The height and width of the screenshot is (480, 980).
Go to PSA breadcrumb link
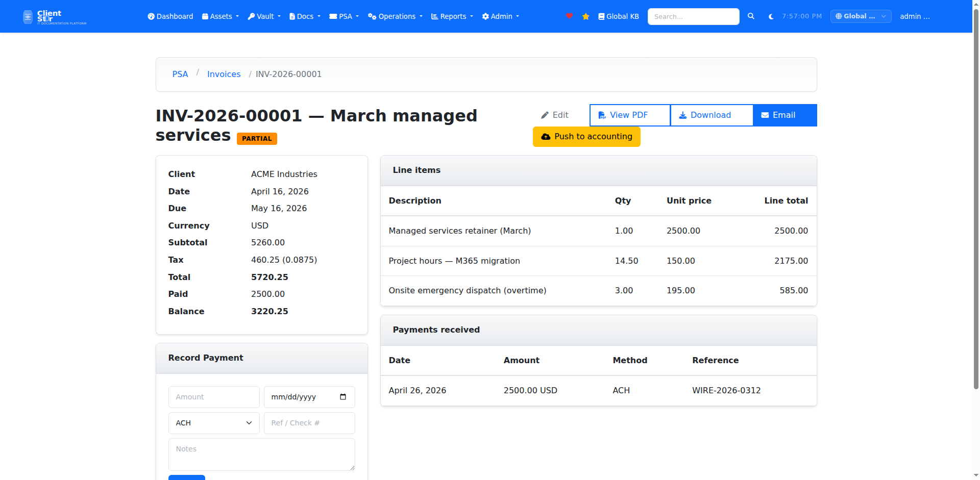tap(180, 74)
